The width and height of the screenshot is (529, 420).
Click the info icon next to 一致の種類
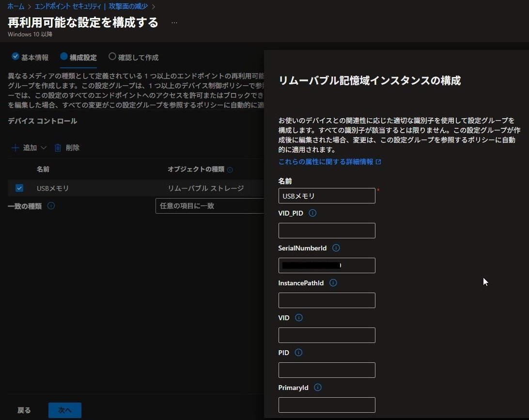coord(51,206)
